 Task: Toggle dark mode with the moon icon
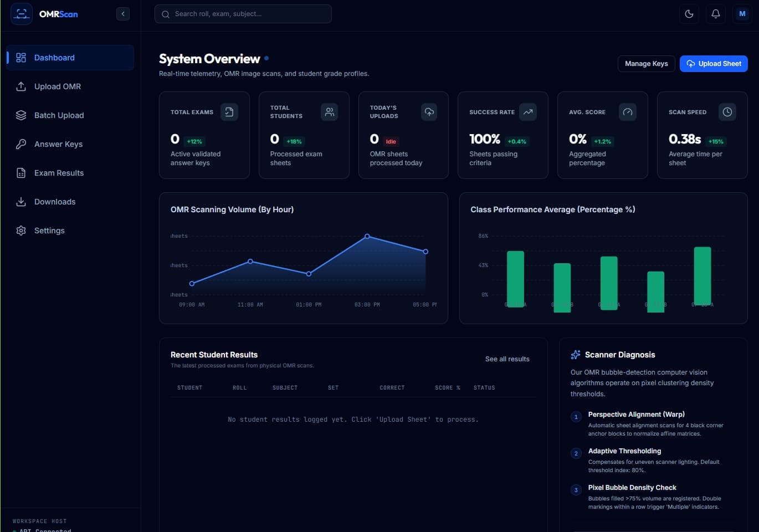689,14
